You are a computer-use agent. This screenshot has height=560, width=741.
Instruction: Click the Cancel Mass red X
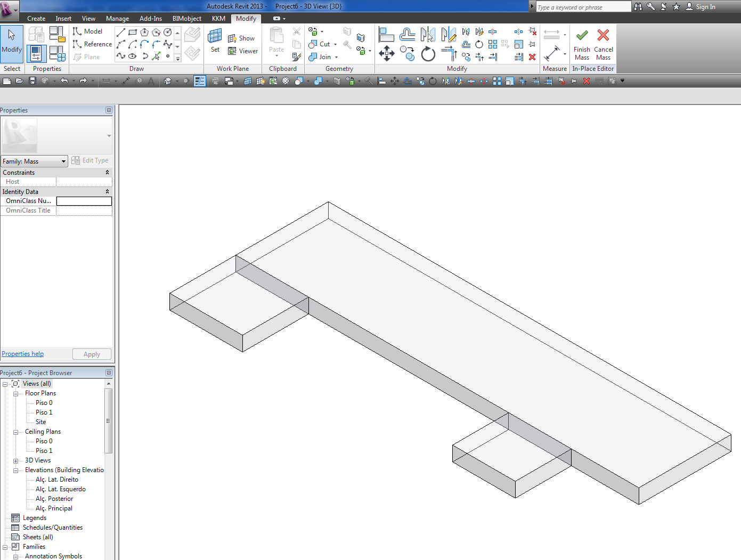pyautogui.click(x=603, y=36)
